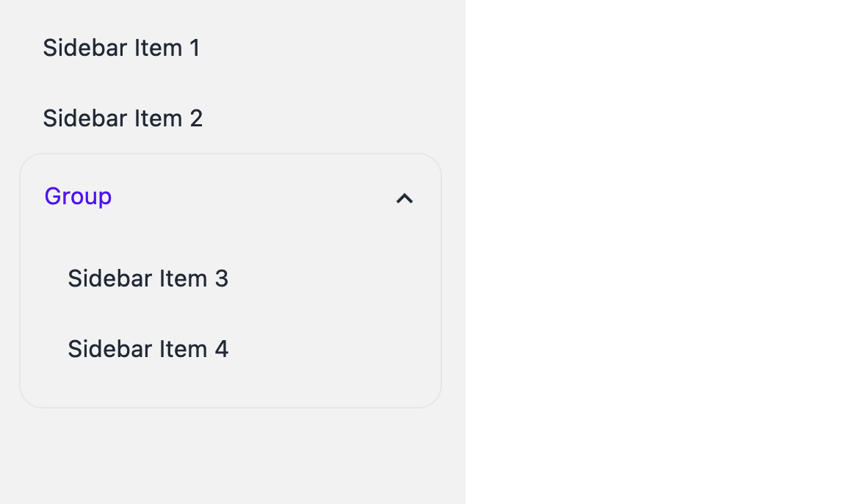Viewport: 868px width, 504px height.
Task: Activate the highlighted Group heading
Action: [78, 196]
